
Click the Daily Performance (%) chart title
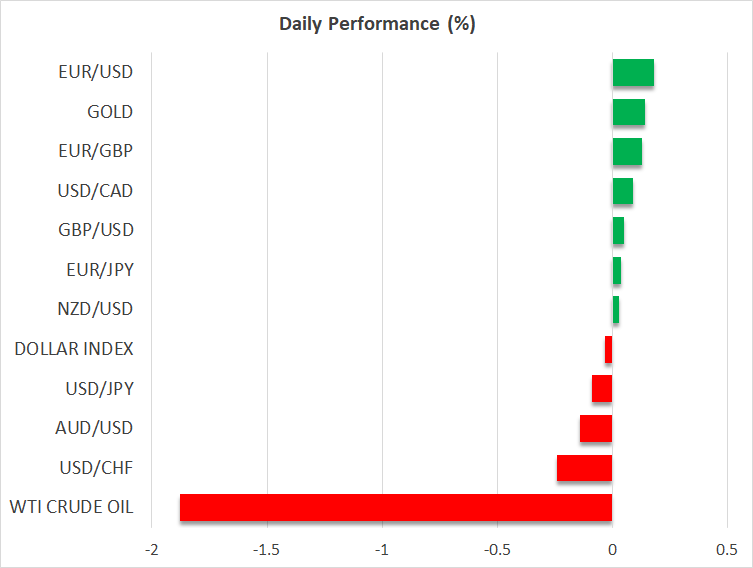[376, 24]
